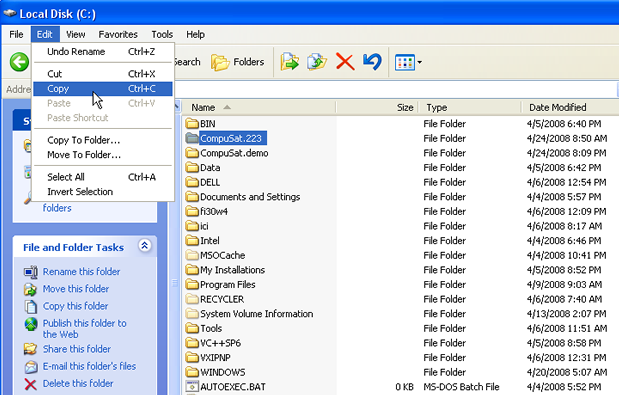Click Rename this folder link
Image resolution: width=619 pixels, height=395 pixels.
[x=81, y=271]
